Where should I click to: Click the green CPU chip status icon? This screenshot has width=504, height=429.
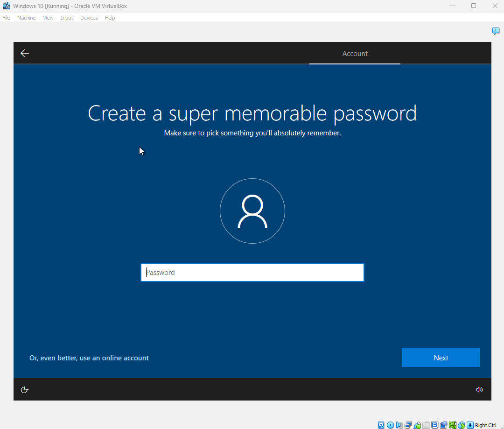click(453, 425)
